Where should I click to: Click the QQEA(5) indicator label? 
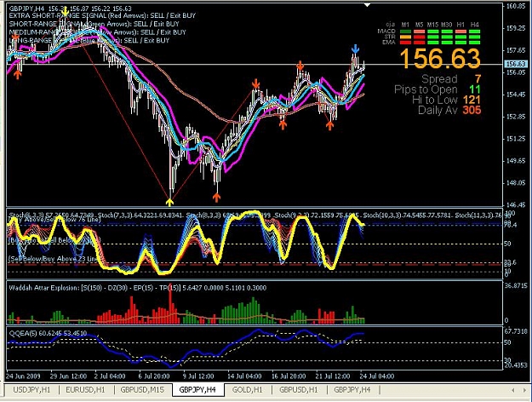(48, 333)
